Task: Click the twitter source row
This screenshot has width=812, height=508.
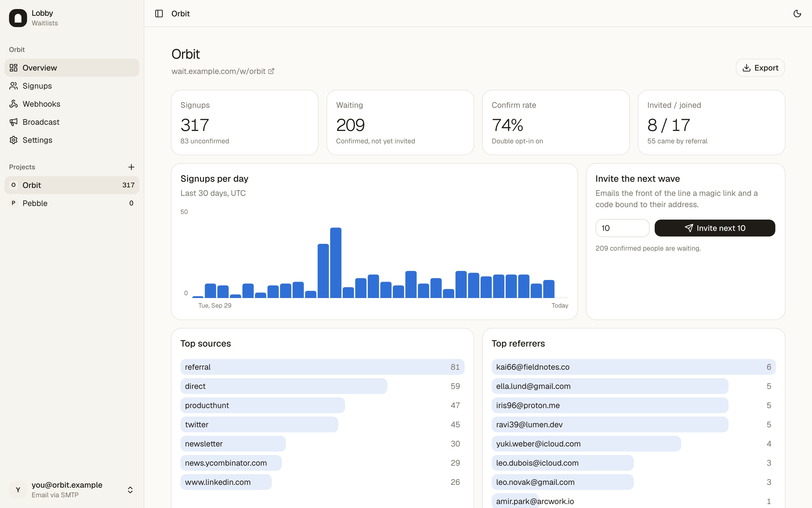Action: (x=322, y=424)
